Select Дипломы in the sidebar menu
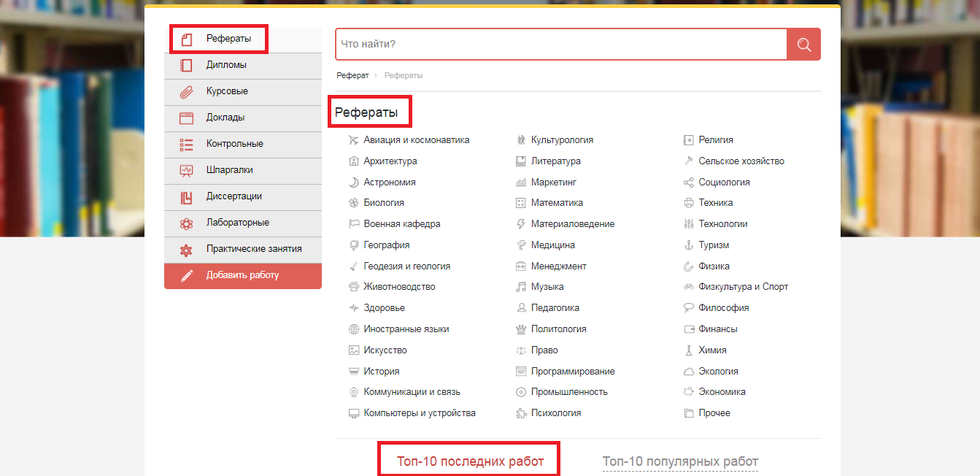This screenshot has height=476, width=980. pyautogui.click(x=226, y=65)
